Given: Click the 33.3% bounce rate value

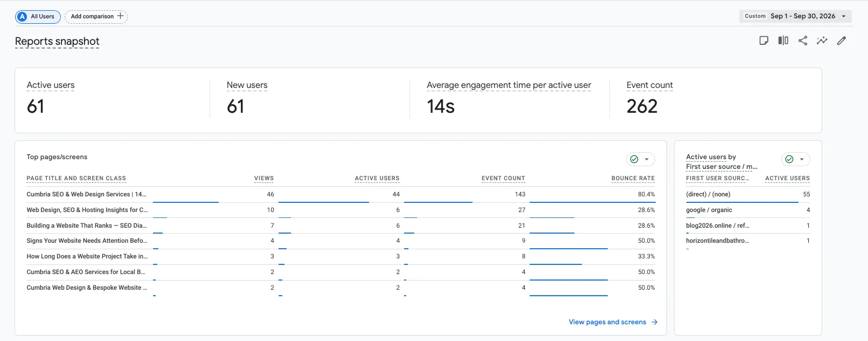Looking at the screenshot, I should click(x=647, y=256).
